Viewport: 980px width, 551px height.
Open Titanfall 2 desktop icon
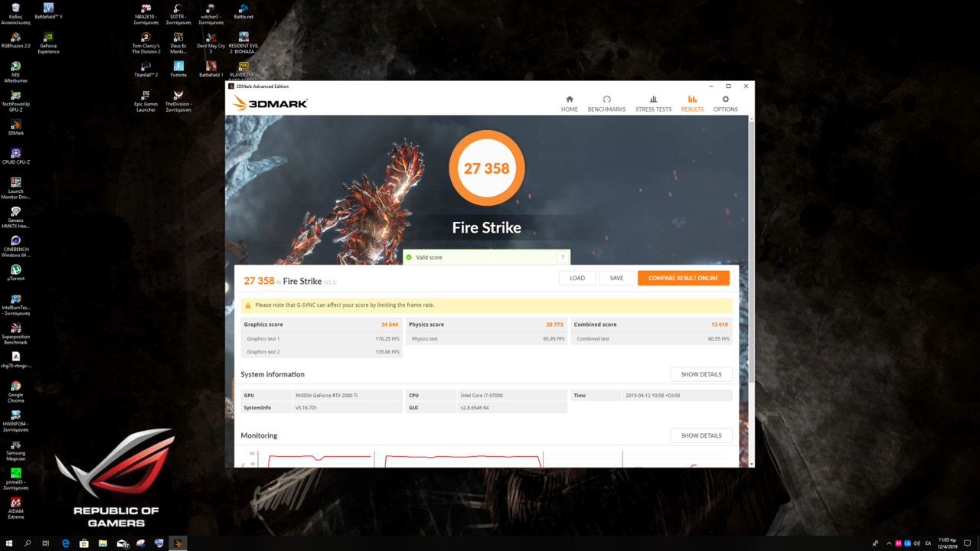145,69
